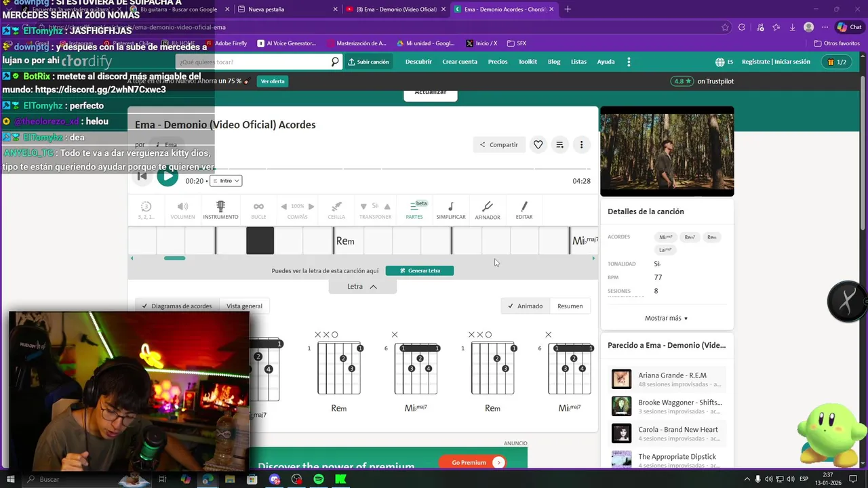The image size is (868, 488).
Task: Switch to Vista general view
Action: [x=244, y=306]
